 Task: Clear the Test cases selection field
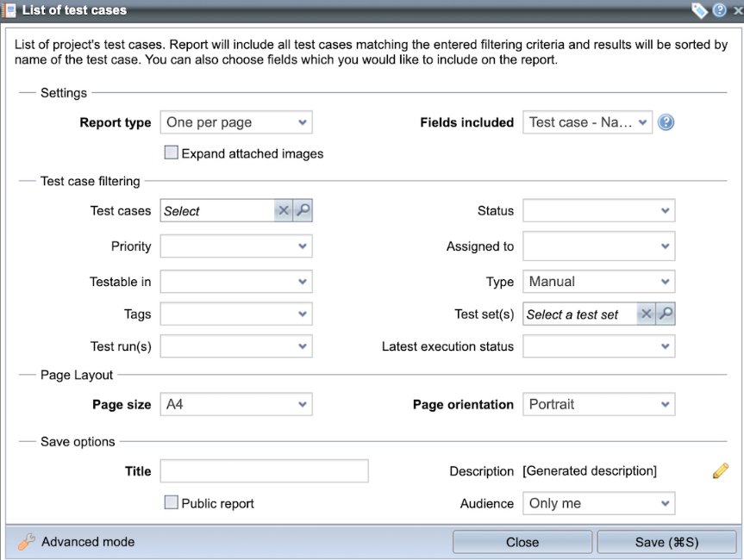(283, 211)
